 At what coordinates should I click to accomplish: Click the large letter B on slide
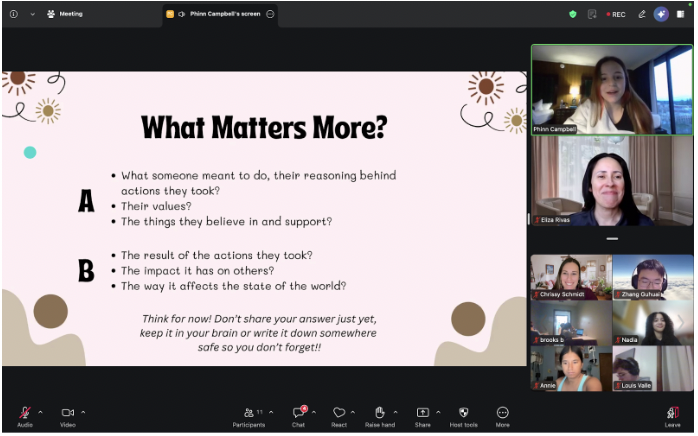click(86, 271)
